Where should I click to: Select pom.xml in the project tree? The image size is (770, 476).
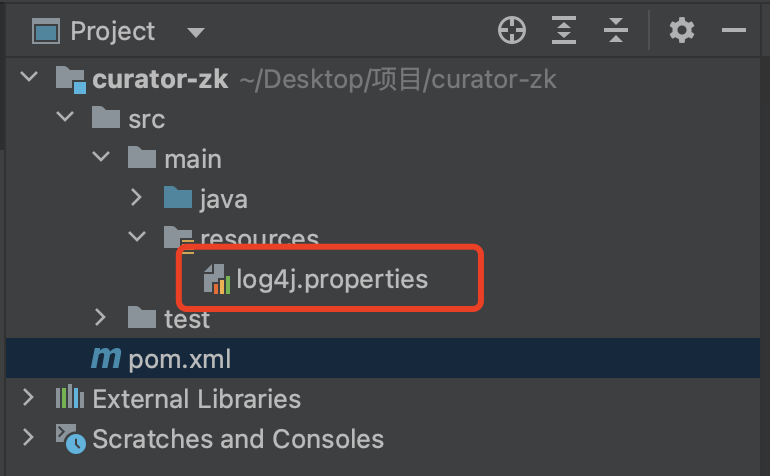(180, 358)
